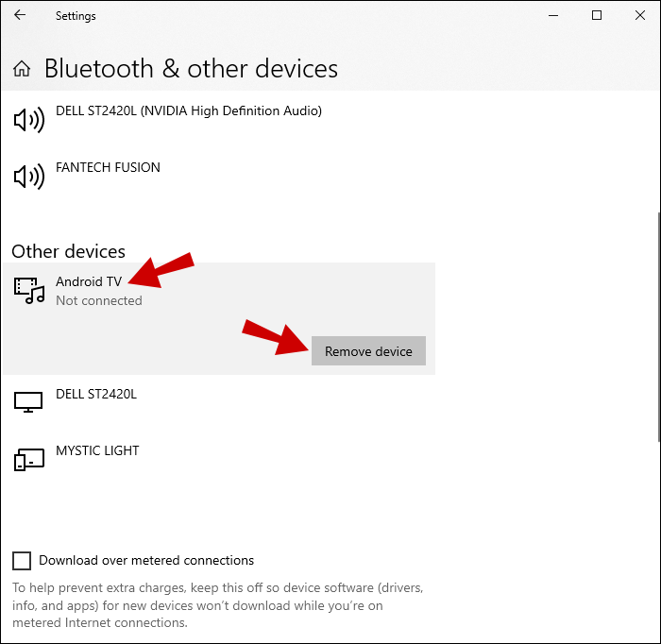Select the FANTECH FUSION audio device
Viewport: 661px width, 644px height.
click(x=108, y=168)
